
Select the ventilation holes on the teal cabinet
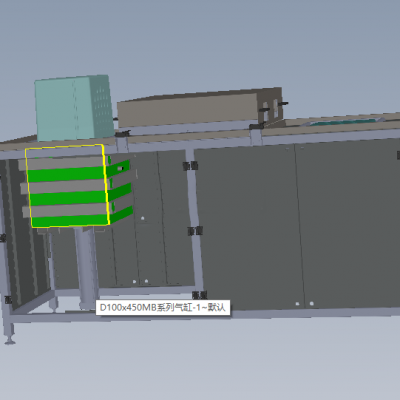pos(102,107)
